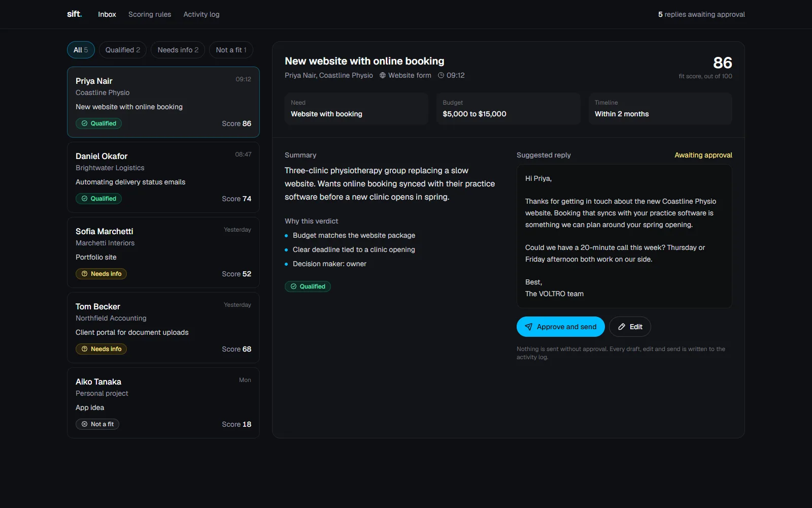Click the title New website with online booking
Screen dimensions: 812x508
(x=364, y=61)
